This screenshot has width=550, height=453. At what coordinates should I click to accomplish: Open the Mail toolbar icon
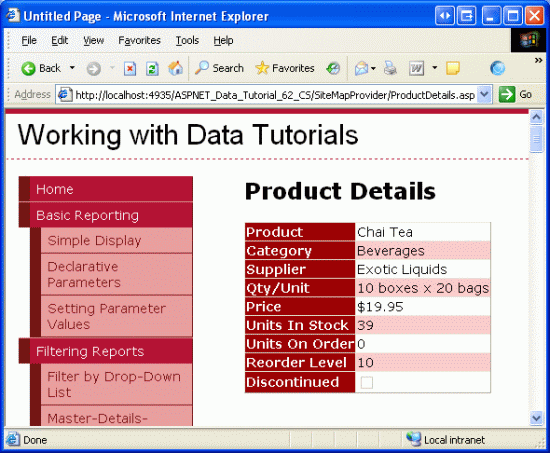pos(361,68)
